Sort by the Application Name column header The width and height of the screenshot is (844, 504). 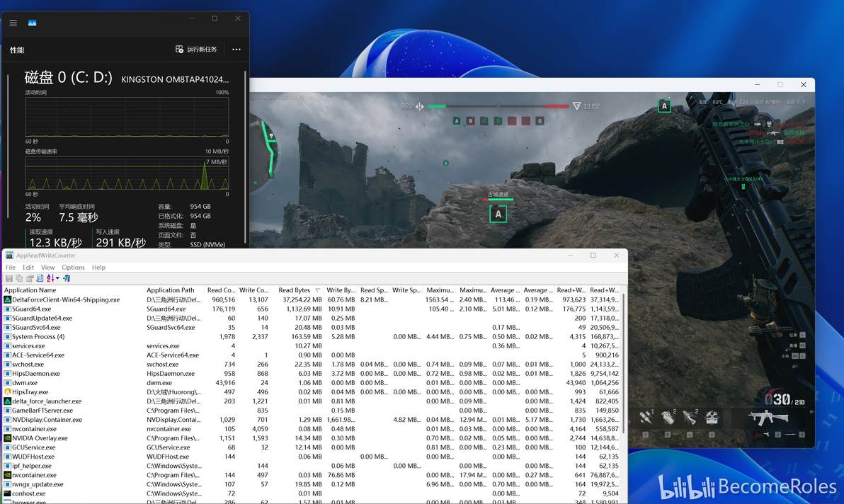point(73,290)
